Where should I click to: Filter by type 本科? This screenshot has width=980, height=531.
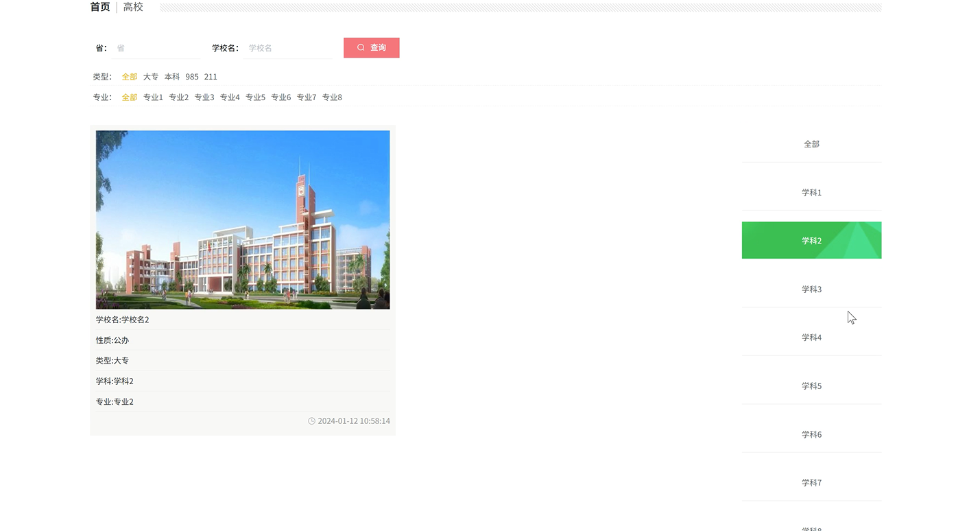pos(172,77)
